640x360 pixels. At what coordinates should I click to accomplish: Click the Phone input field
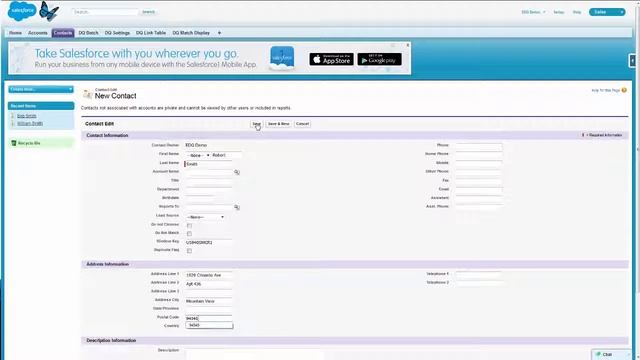point(479,146)
